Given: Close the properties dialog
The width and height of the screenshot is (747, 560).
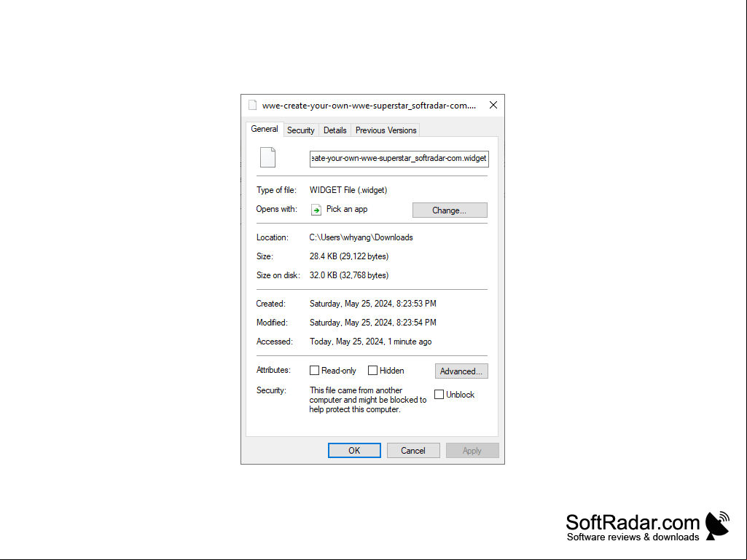Looking at the screenshot, I should pyautogui.click(x=493, y=106).
